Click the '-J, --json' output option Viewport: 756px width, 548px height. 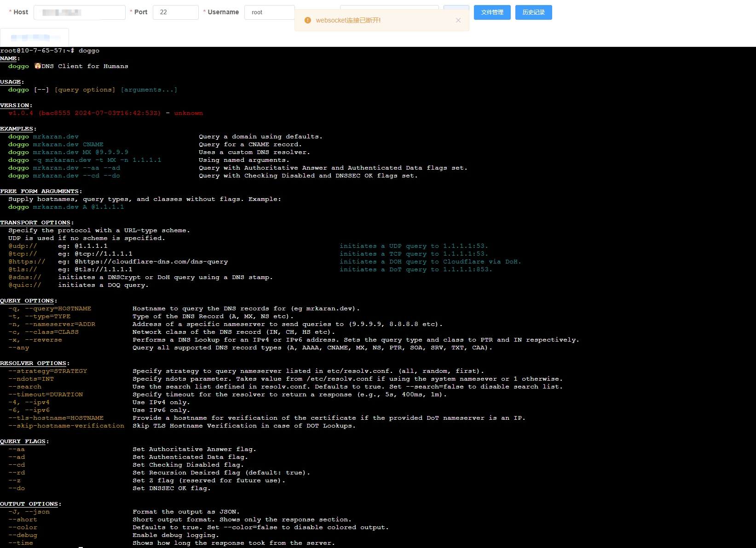29,512
